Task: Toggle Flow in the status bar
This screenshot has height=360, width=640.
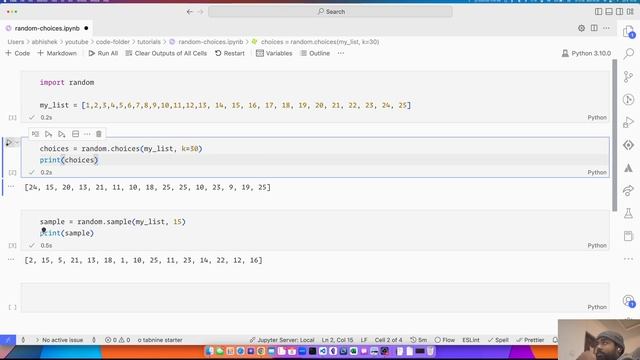Action: pos(444,340)
